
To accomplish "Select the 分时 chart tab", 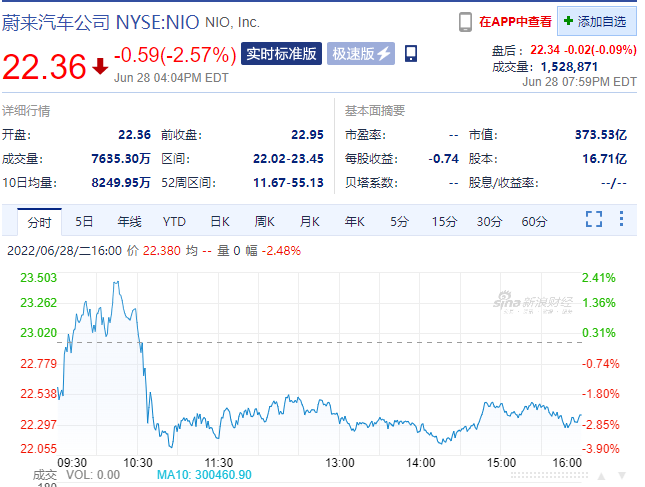I will pyautogui.click(x=39, y=222).
